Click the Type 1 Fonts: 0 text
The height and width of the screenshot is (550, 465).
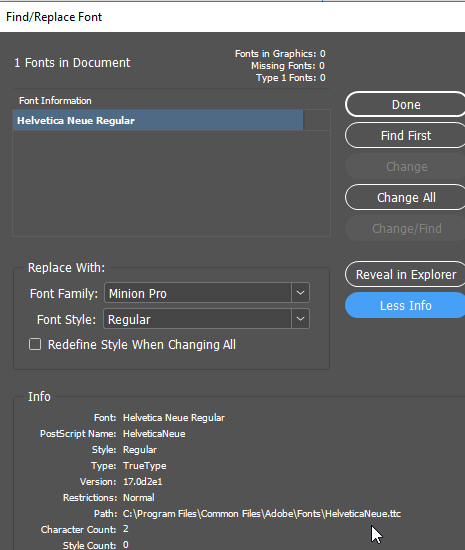click(291, 78)
